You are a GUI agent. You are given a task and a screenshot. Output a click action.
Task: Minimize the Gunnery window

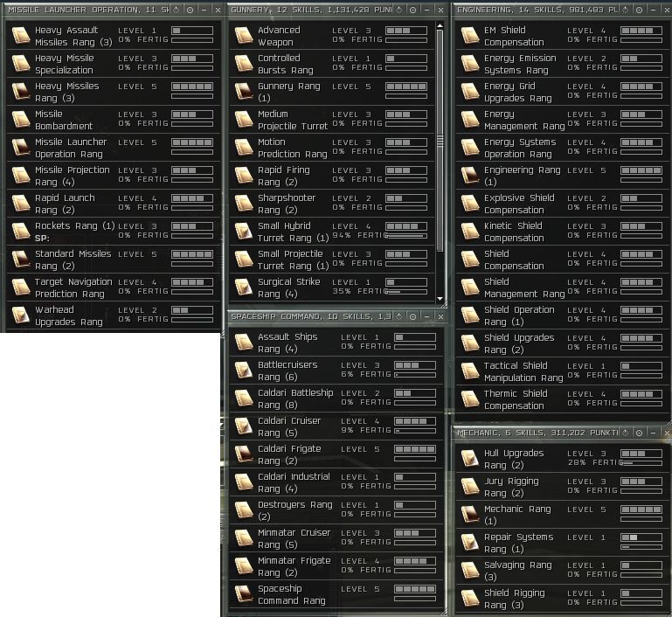(x=426, y=10)
